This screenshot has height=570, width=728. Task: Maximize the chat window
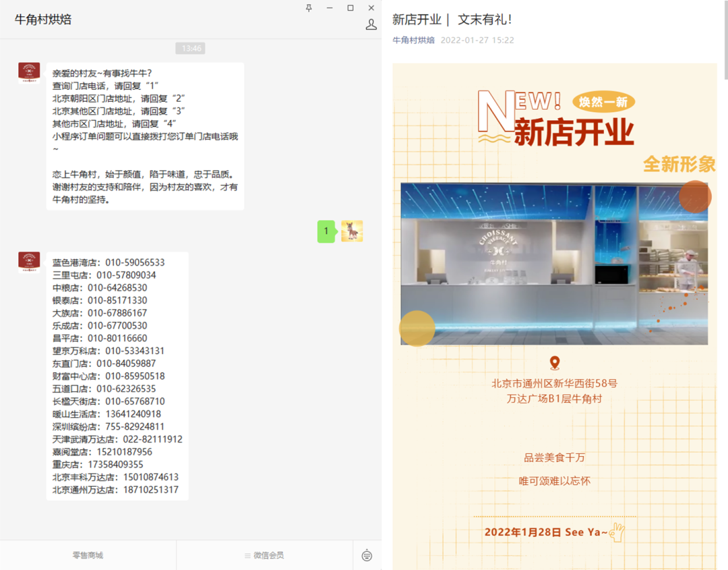tap(351, 8)
